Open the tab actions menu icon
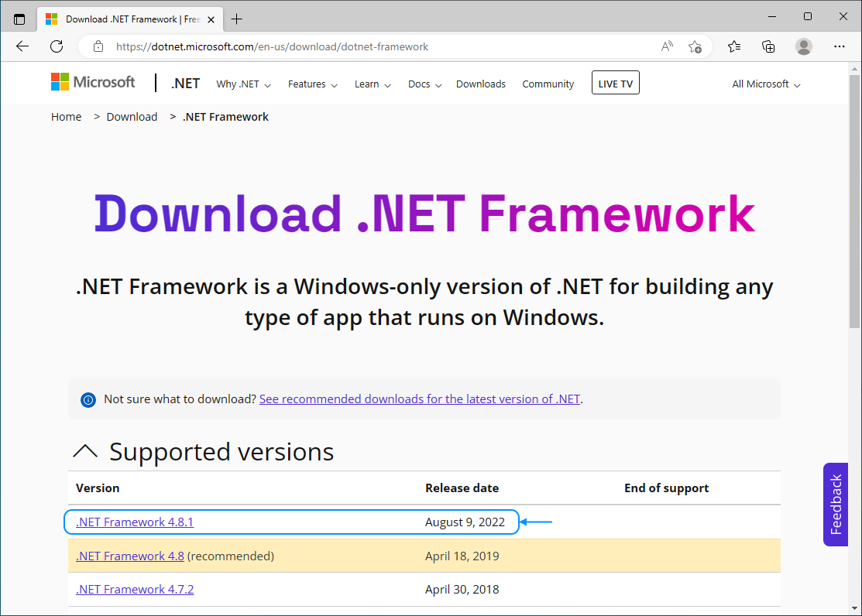 coord(19,19)
